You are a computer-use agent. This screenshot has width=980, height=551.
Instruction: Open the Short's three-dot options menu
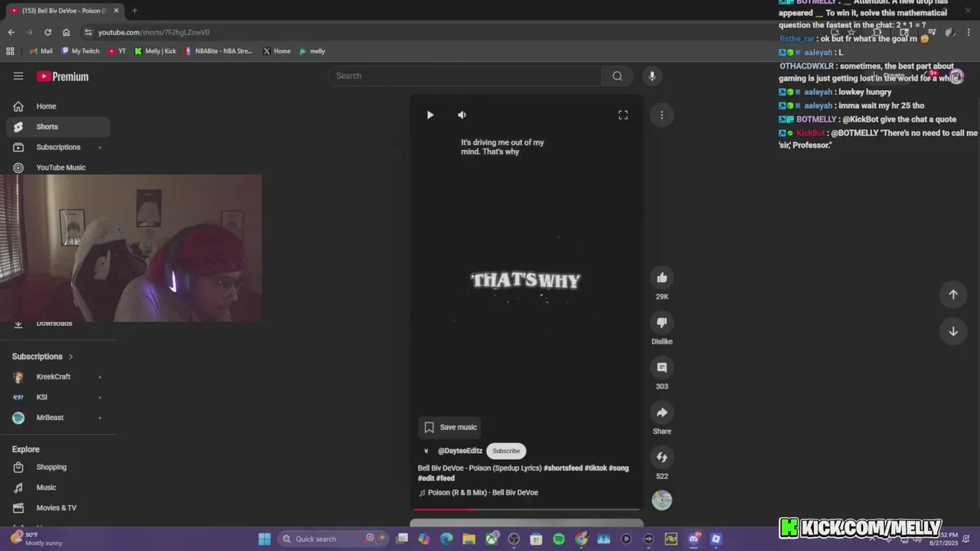tap(661, 115)
